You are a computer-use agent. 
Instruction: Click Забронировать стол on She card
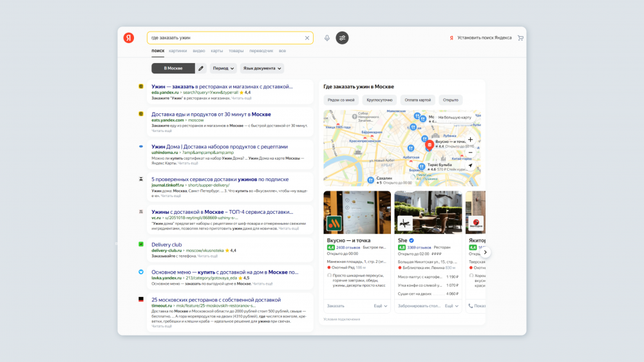pos(419,306)
